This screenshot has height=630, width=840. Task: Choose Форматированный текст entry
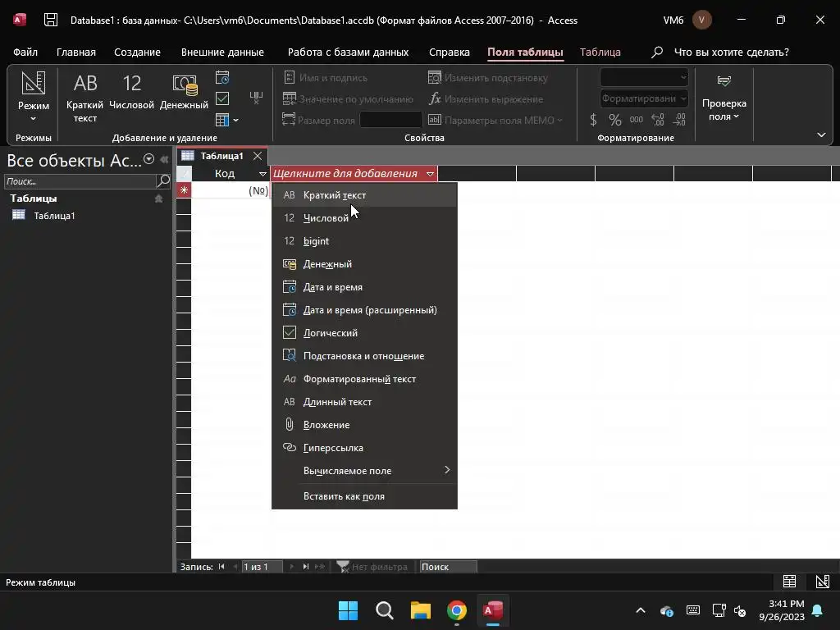(x=364, y=379)
